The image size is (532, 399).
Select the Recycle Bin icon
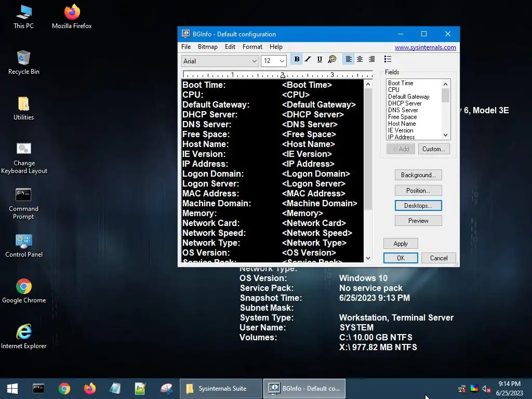coord(23,62)
